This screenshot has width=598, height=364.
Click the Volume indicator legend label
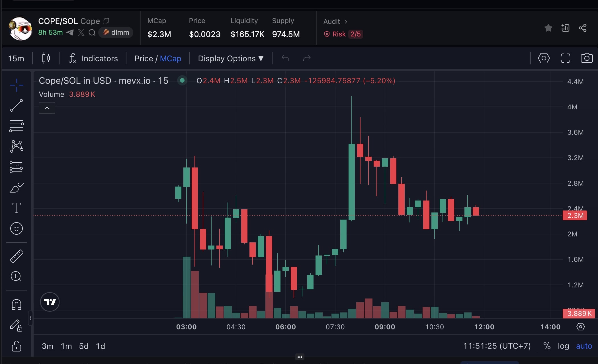52,94
